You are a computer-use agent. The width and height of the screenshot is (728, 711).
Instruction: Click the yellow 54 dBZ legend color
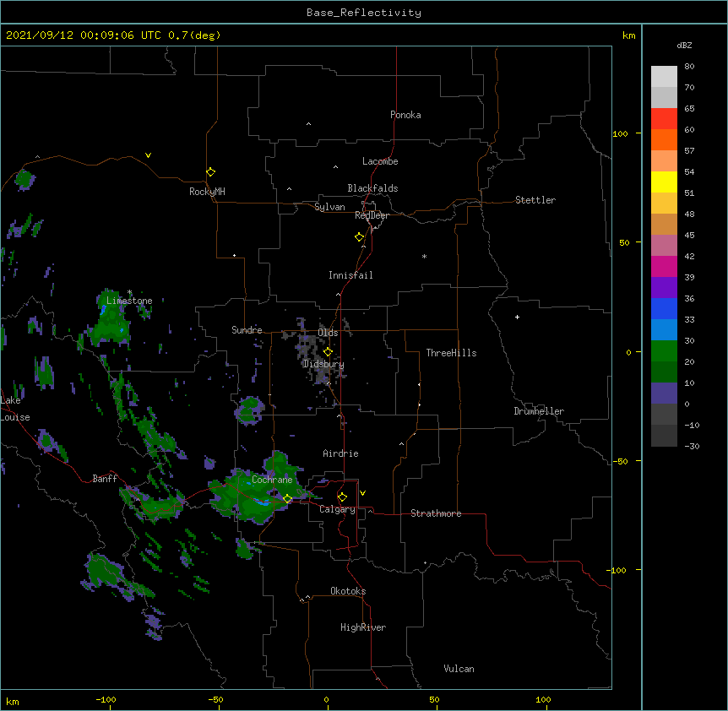point(664,182)
